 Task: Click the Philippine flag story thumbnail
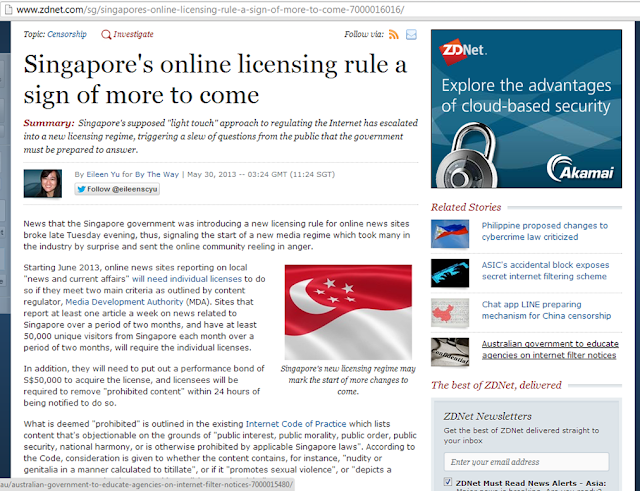[450, 234]
